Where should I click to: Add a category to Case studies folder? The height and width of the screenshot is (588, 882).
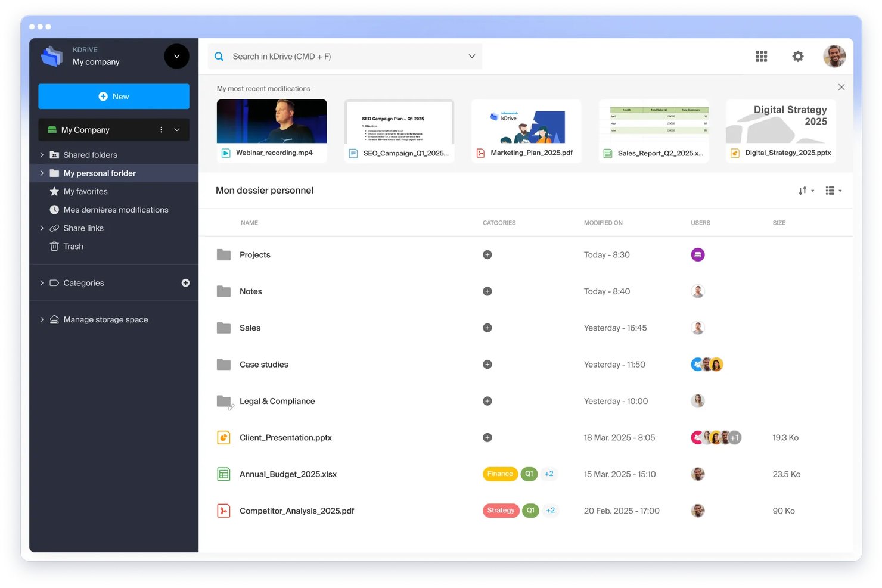click(487, 365)
